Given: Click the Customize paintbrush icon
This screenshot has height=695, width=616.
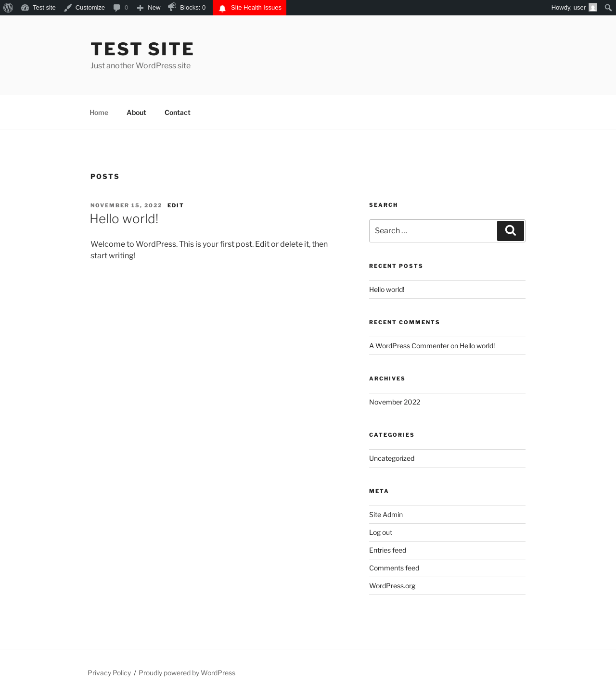Looking at the screenshot, I should pyautogui.click(x=68, y=8).
